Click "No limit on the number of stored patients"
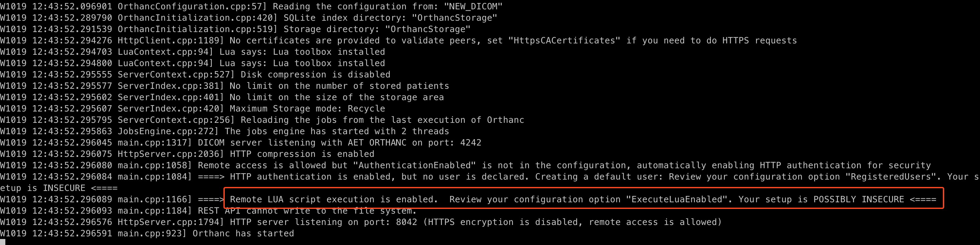The width and height of the screenshot is (980, 245). 339,86
